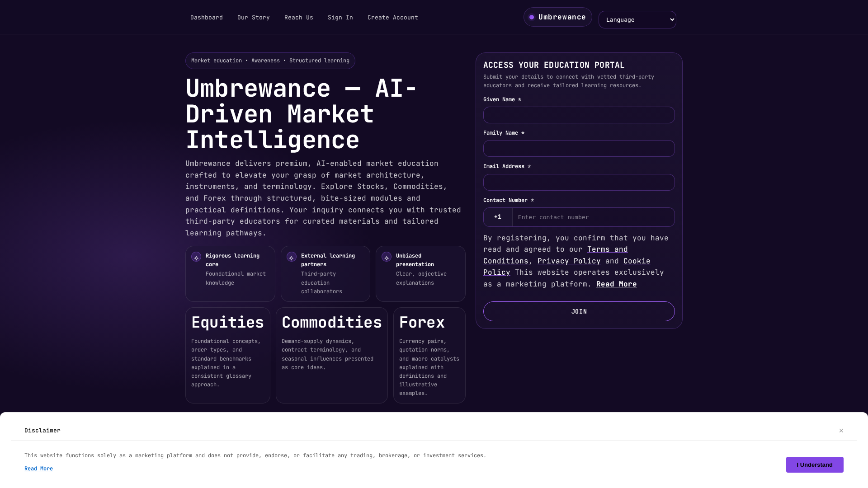868x488 pixels.
Task: Click the Access Your Education Portal heading
Action: (x=554, y=65)
